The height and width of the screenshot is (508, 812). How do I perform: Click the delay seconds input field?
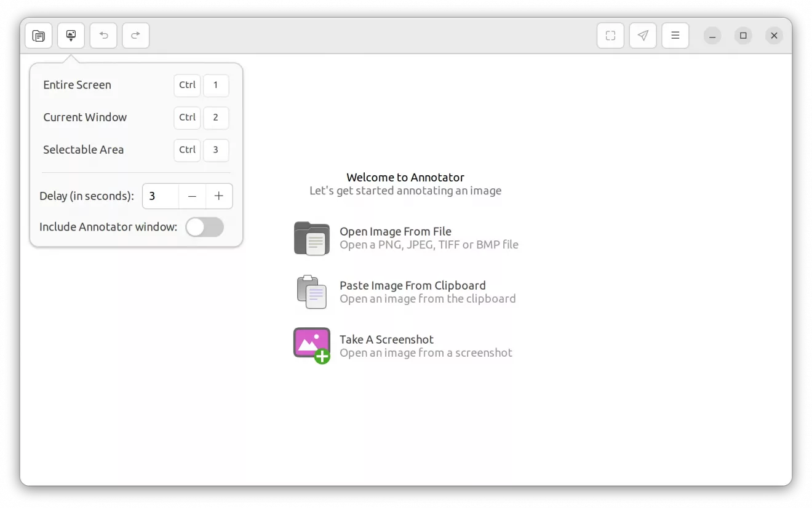click(x=159, y=196)
